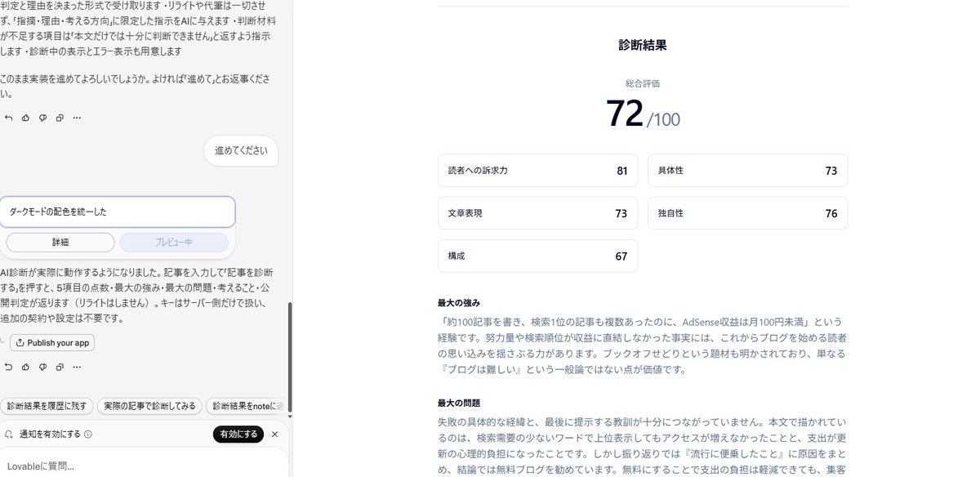Click the bell icon in the notification banner
Viewport: 980px width, 477px height.
coord(9,435)
